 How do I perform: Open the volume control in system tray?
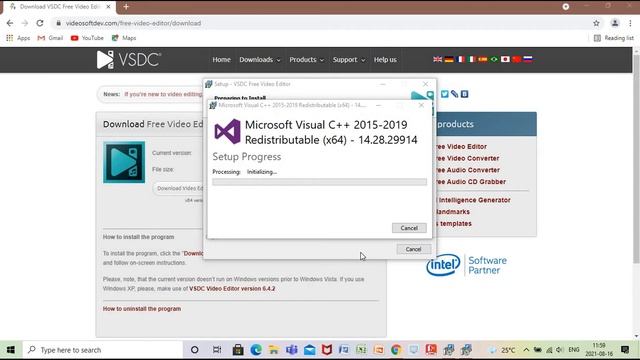pyautogui.click(x=560, y=350)
